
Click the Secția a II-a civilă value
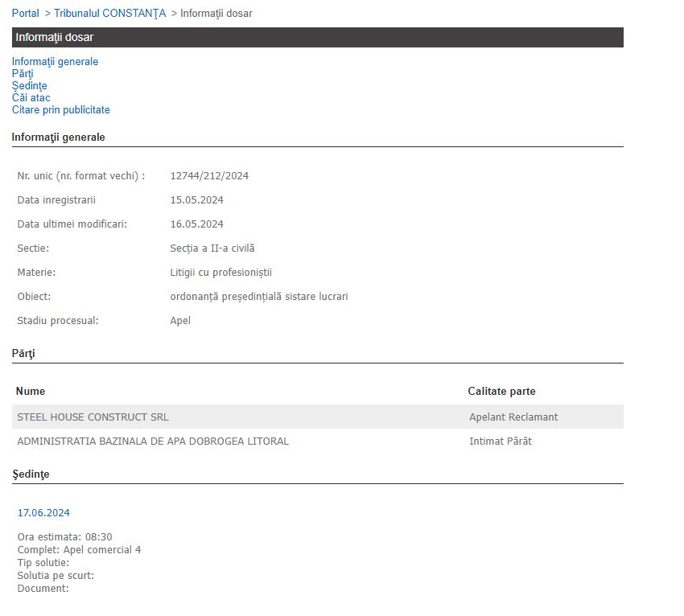tap(212, 248)
